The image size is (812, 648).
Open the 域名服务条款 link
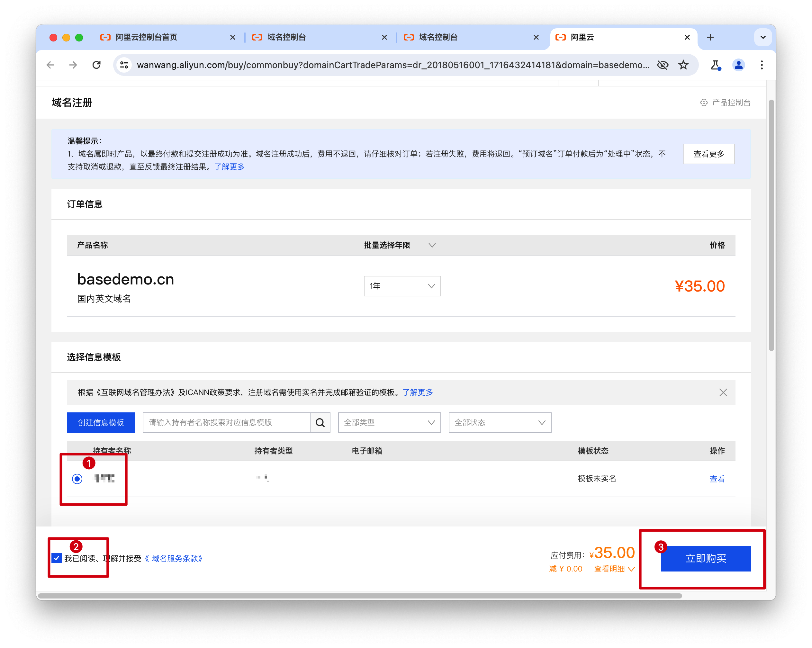click(174, 558)
